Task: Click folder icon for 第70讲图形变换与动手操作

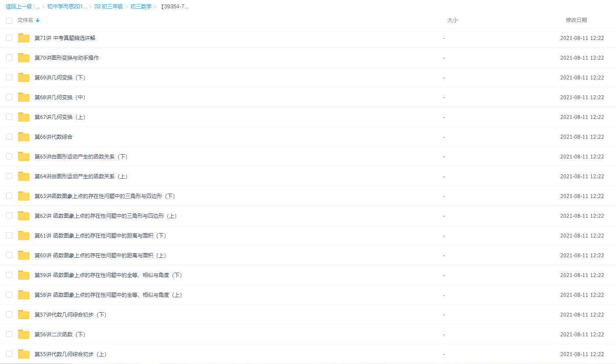Action: tap(24, 58)
